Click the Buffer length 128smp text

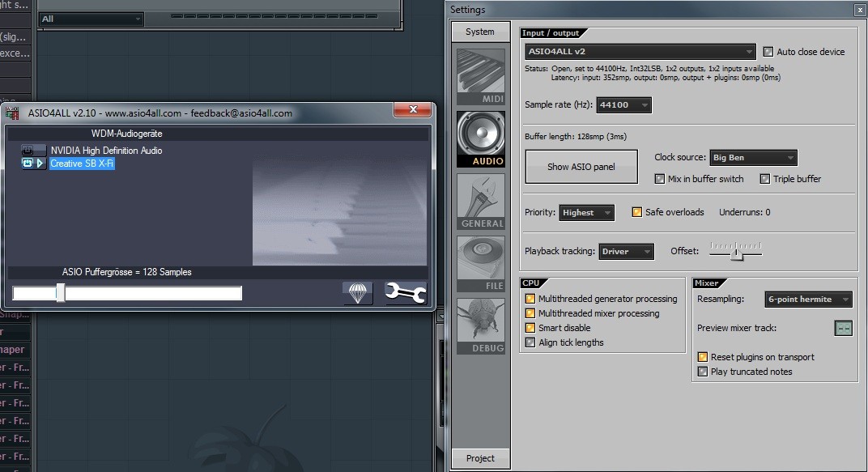[x=576, y=136]
